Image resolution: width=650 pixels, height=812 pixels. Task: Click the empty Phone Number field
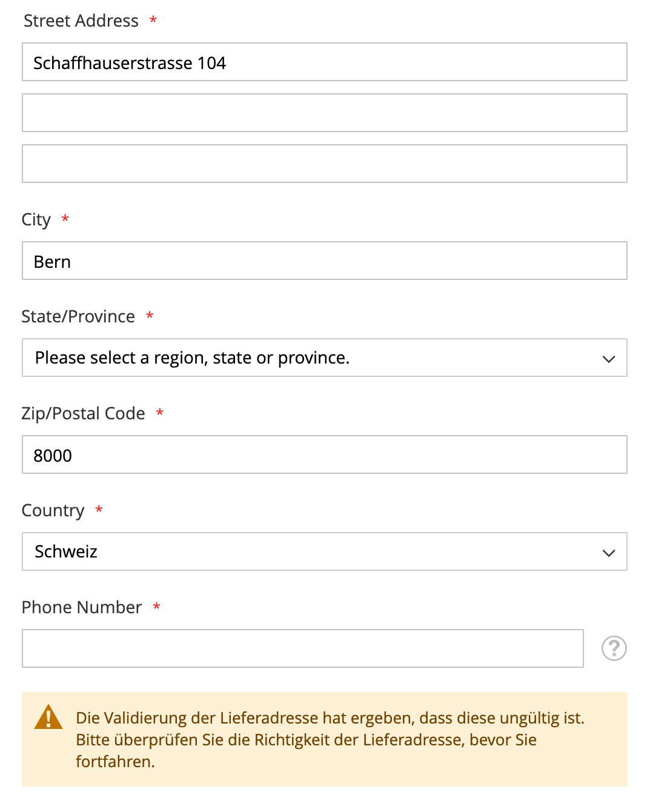pyautogui.click(x=303, y=648)
